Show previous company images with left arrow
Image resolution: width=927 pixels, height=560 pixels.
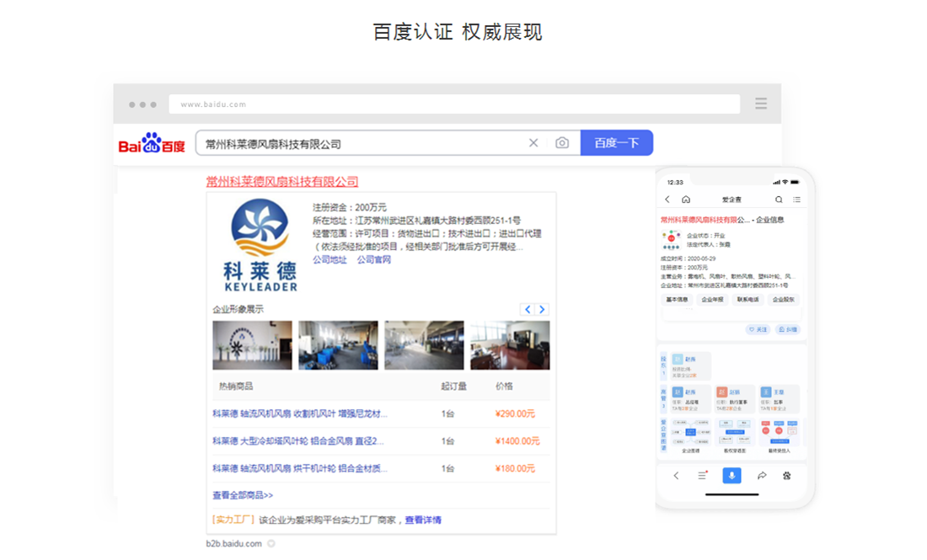(528, 309)
